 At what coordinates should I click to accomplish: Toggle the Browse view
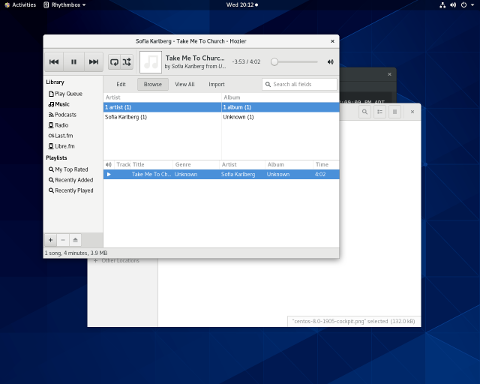pyautogui.click(x=153, y=84)
